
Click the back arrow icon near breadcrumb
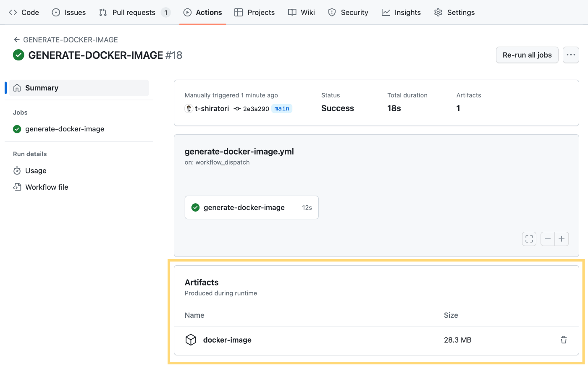17,40
